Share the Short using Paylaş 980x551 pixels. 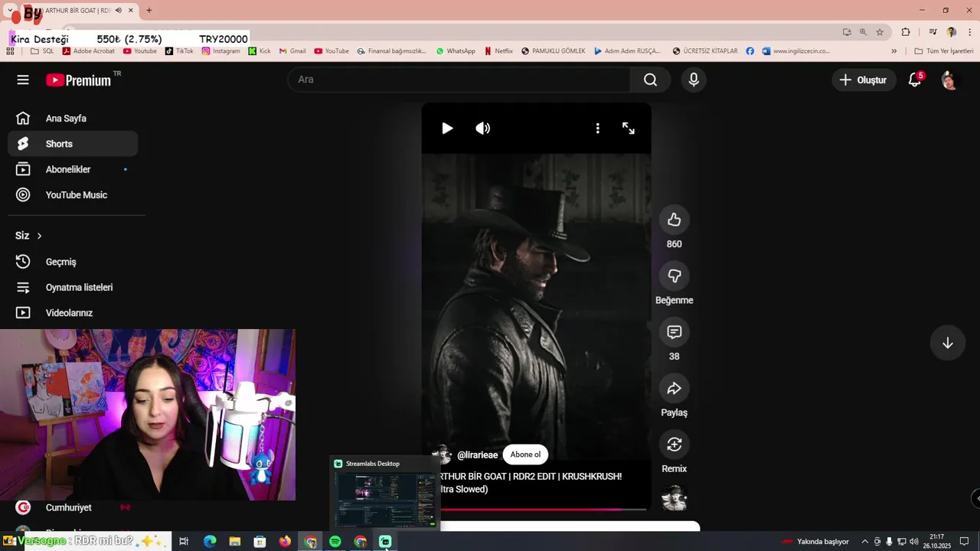[674, 389]
